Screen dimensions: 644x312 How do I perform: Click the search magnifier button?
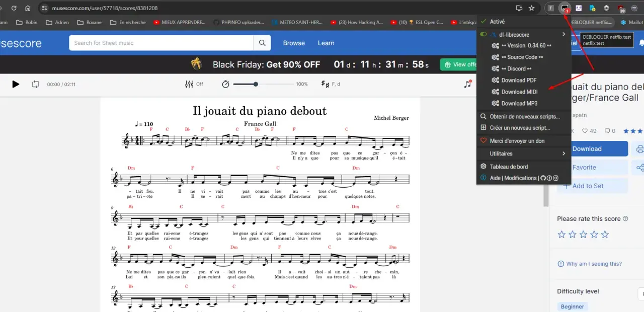(262, 43)
